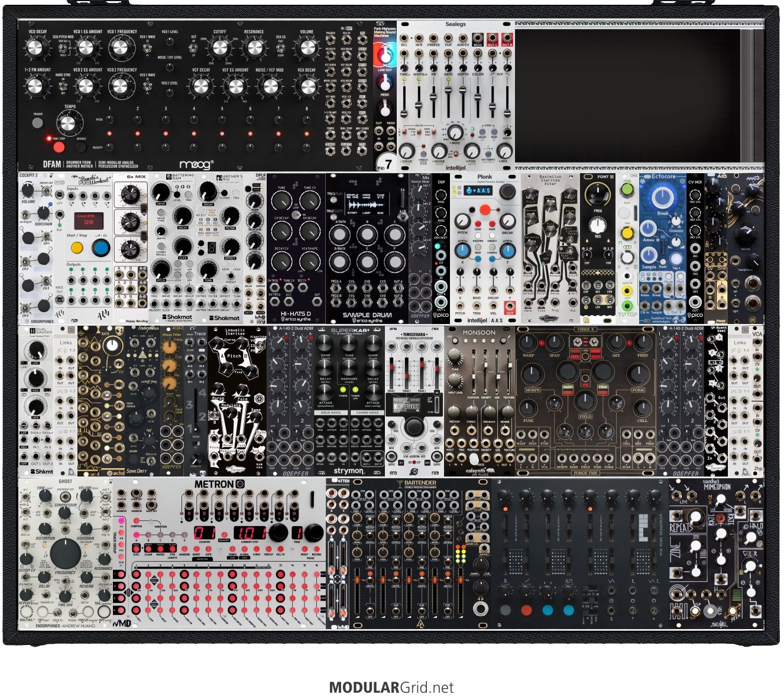This screenshot has width=784, height=700.
Task: Select the FOG knob on Sealegs
Action: pos(472,150)
